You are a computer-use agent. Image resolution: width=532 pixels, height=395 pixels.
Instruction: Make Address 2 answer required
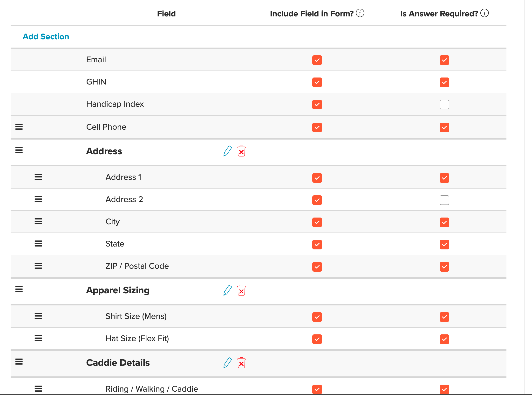(x=444, y=200)
